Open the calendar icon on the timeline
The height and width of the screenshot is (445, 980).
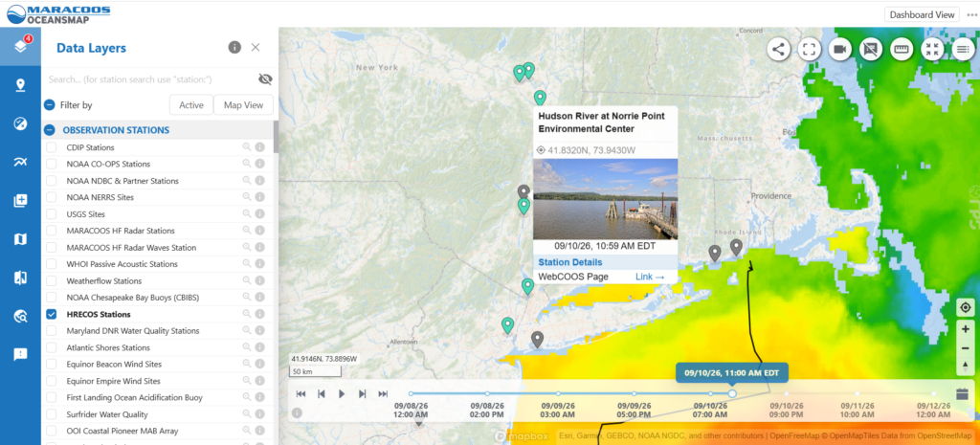point(963,394)
